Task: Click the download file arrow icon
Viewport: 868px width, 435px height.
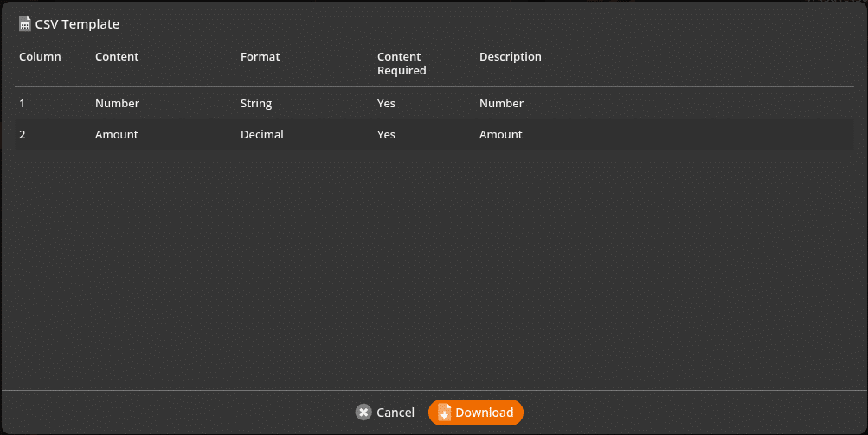Action: coord(444,413)
